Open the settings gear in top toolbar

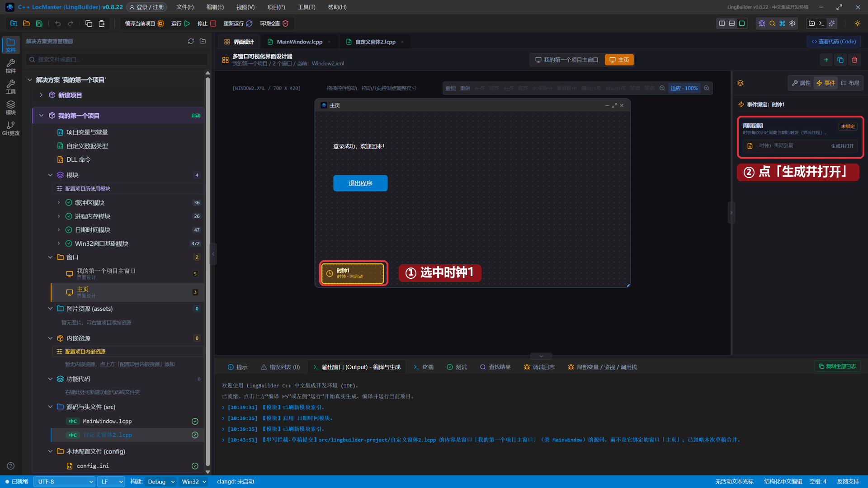(x=792, y=23)
